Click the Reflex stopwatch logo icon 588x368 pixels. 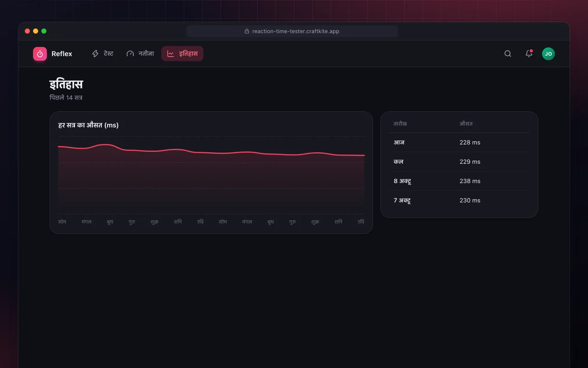(x=40, y=54)
